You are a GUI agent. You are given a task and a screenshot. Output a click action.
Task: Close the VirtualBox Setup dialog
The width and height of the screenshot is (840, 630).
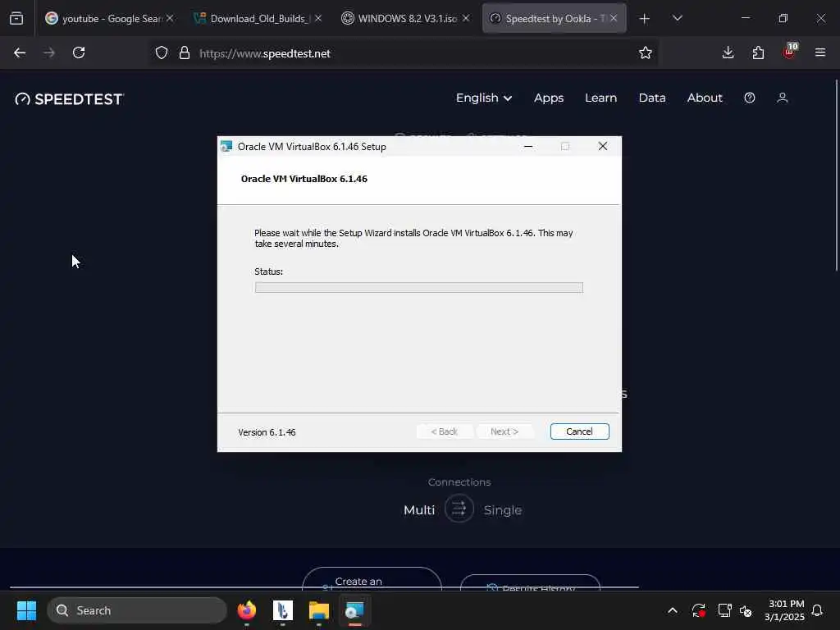click(x=603, y=146)
